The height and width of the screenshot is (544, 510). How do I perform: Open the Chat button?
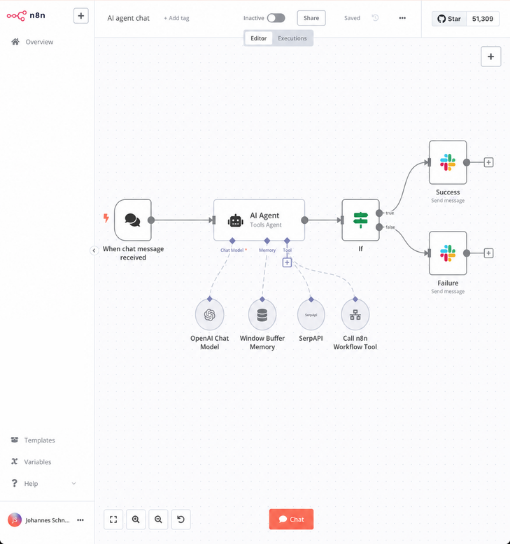click(291, 519)
